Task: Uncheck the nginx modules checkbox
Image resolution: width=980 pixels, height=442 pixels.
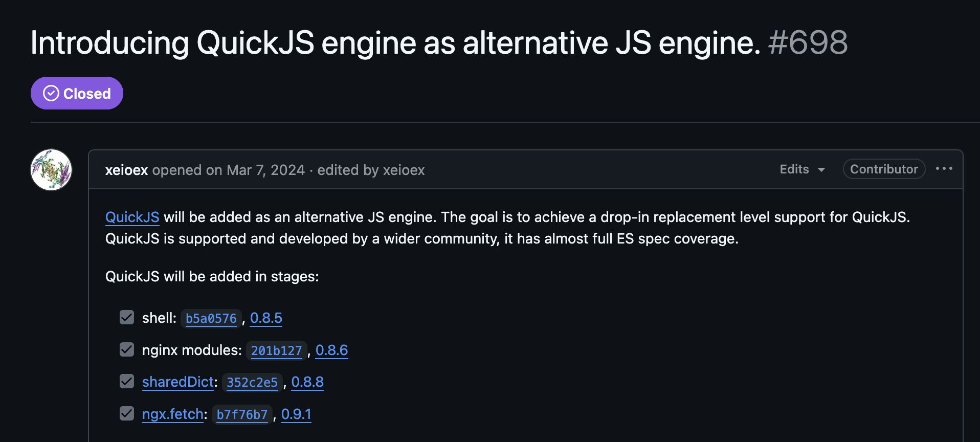Action: point(126,349)
